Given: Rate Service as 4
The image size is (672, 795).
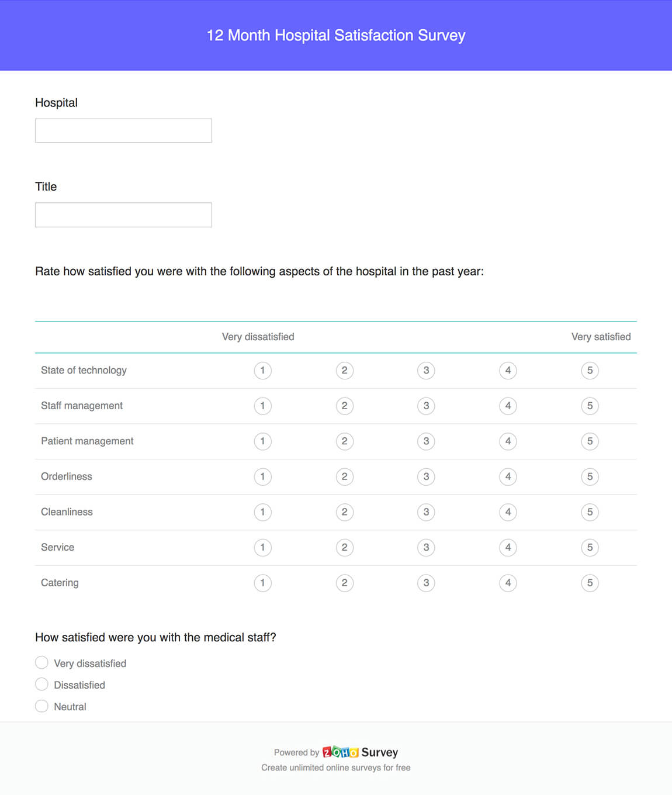Looking at the screenshot, I should (x=508, y=547).
